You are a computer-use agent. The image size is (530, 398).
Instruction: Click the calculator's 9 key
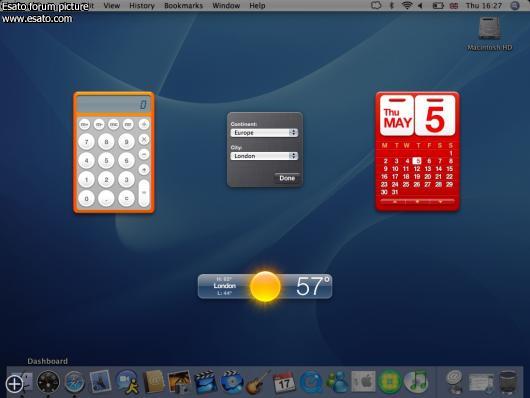click(x=126, y=142)
